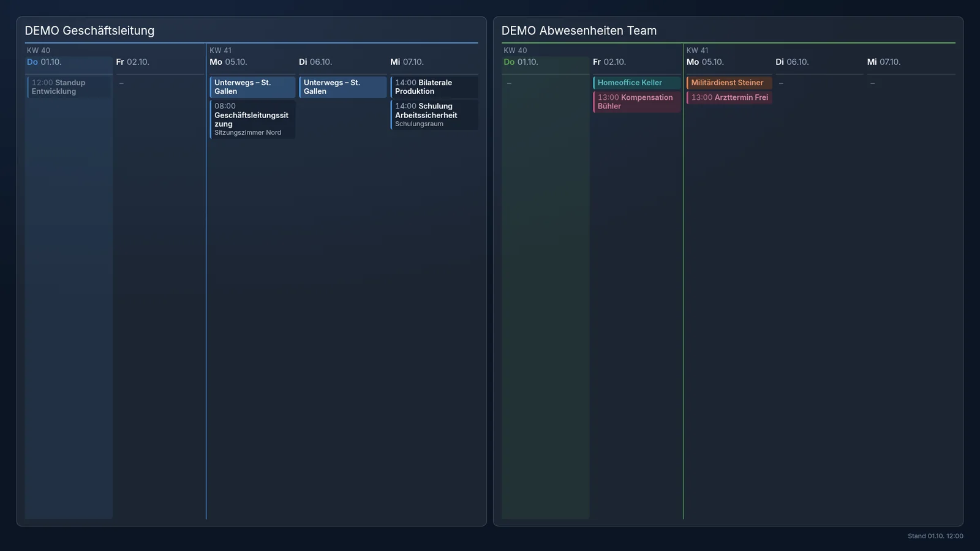Click the DEMO Geschäftsleitung calendar title
The width and height of the screenshot is (980, 551).
point(89,31)
